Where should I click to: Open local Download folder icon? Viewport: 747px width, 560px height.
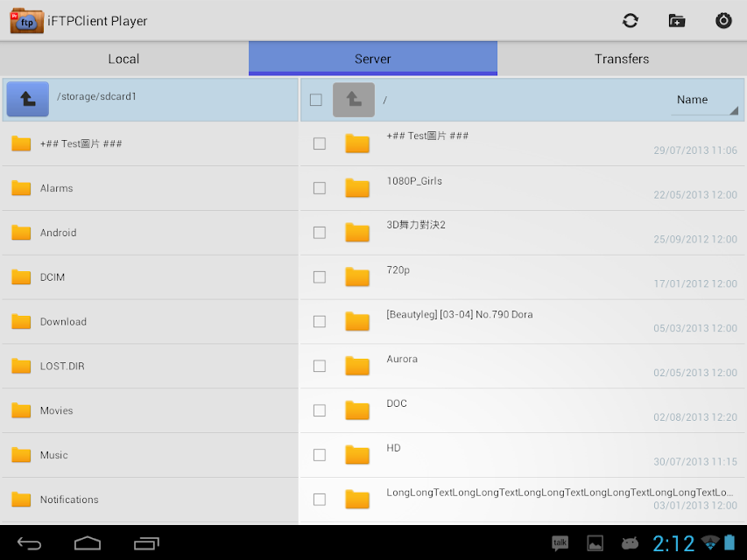coord(21,321)
